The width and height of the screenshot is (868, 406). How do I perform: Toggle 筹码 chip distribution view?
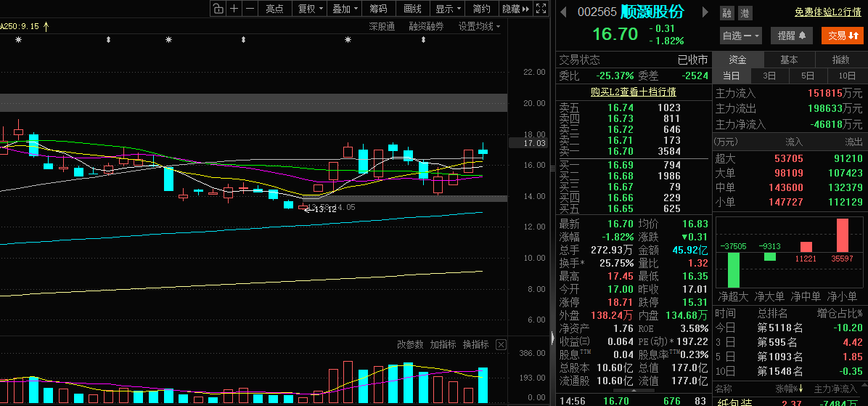point(379,8)
